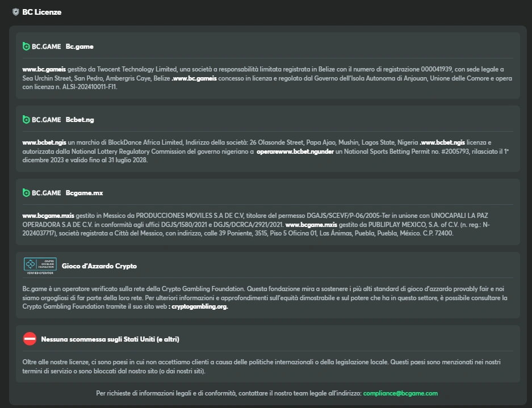
Task: Click the red no-entry restriction icon
Action: (x=30, y=339)
